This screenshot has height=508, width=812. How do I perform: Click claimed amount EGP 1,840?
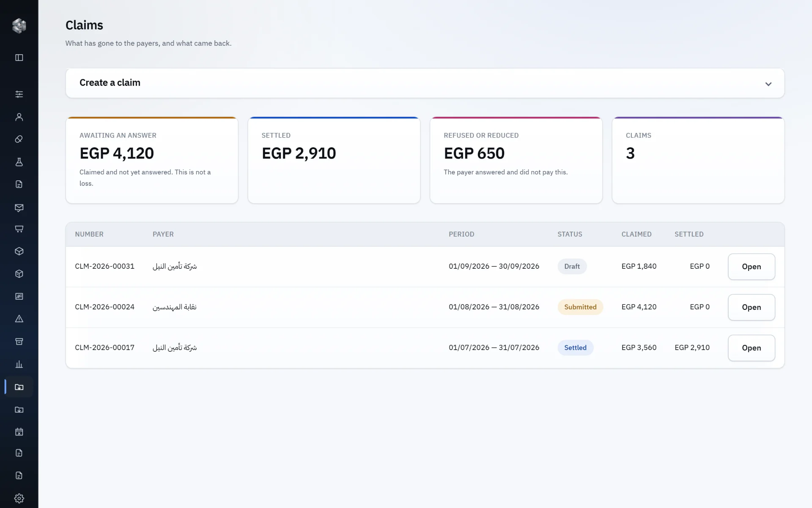(x=639, y=266)
